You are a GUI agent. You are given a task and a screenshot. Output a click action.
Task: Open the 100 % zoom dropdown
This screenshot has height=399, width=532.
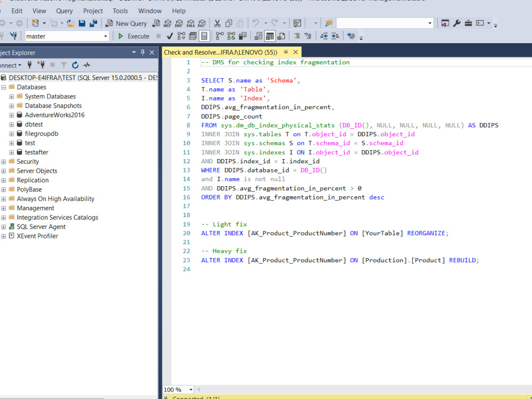[190, 390]
